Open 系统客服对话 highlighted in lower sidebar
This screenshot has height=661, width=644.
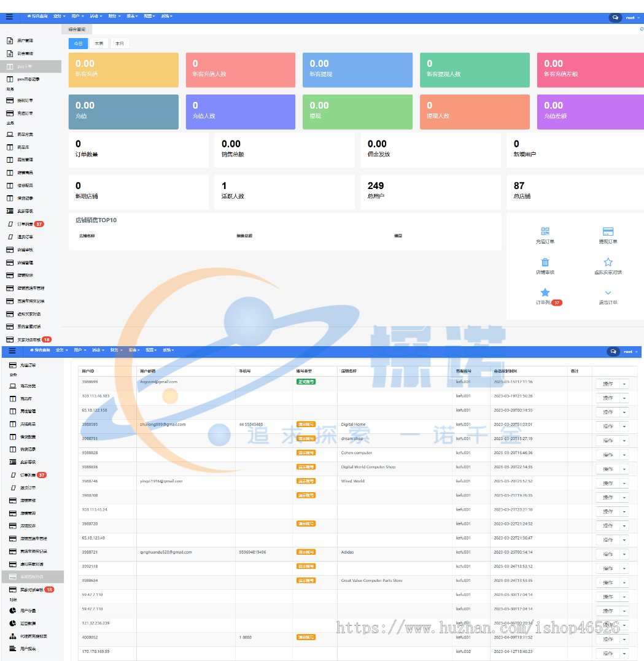[33, 577]
